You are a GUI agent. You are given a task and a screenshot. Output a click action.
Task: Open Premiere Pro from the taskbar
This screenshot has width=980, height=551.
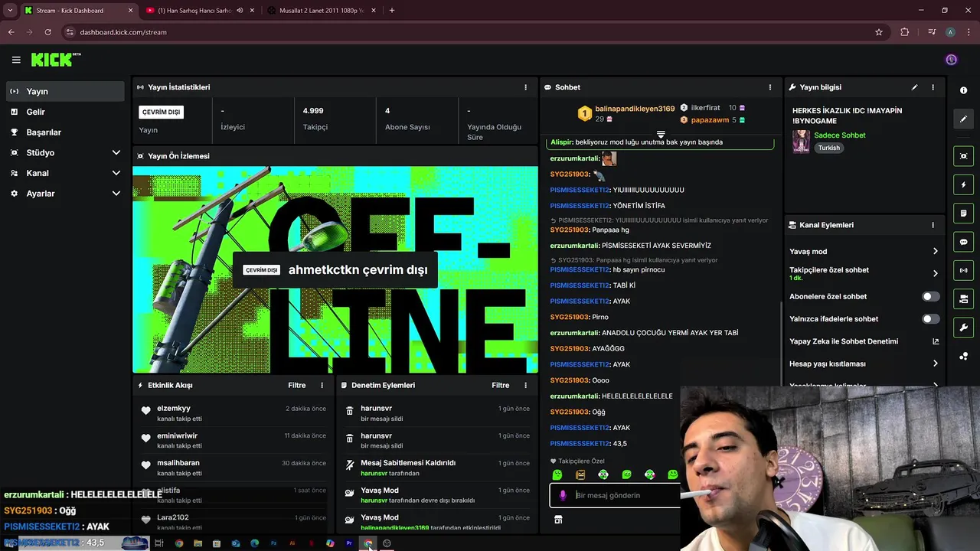(x=349, y=543)
